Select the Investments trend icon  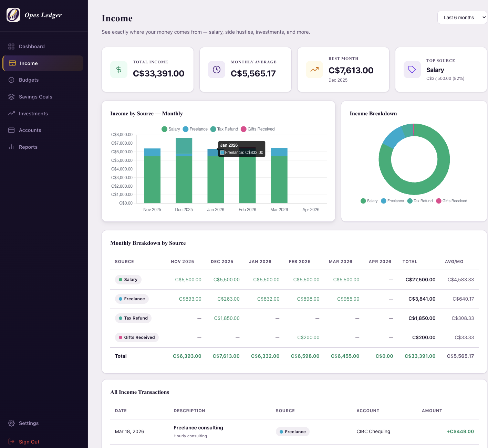[x=11, y=113]
